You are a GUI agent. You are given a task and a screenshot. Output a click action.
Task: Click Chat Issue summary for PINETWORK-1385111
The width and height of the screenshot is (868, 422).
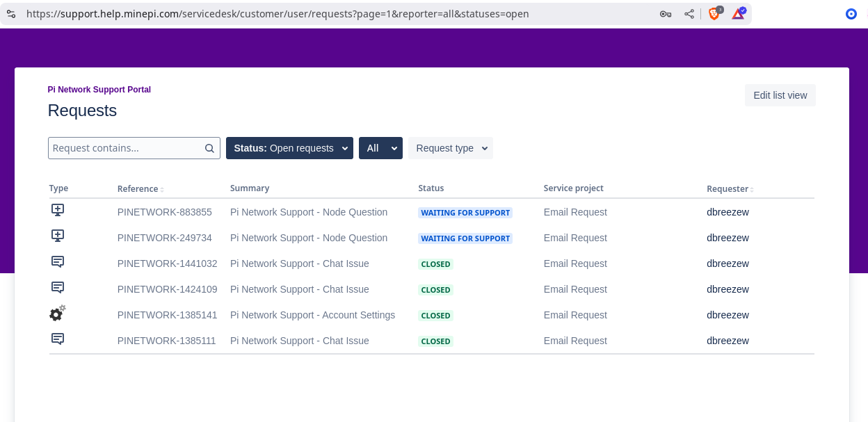(300, 341)
